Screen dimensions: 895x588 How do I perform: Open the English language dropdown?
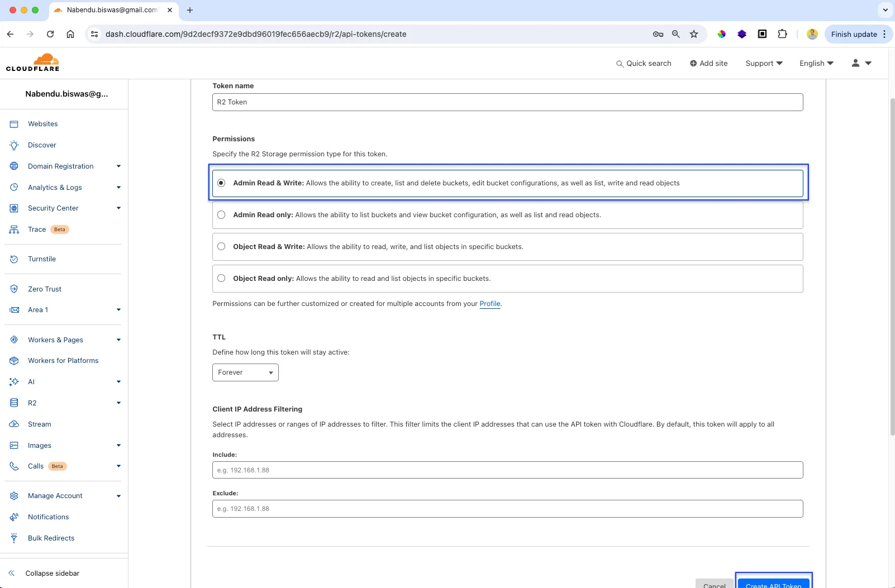[816, 64]
